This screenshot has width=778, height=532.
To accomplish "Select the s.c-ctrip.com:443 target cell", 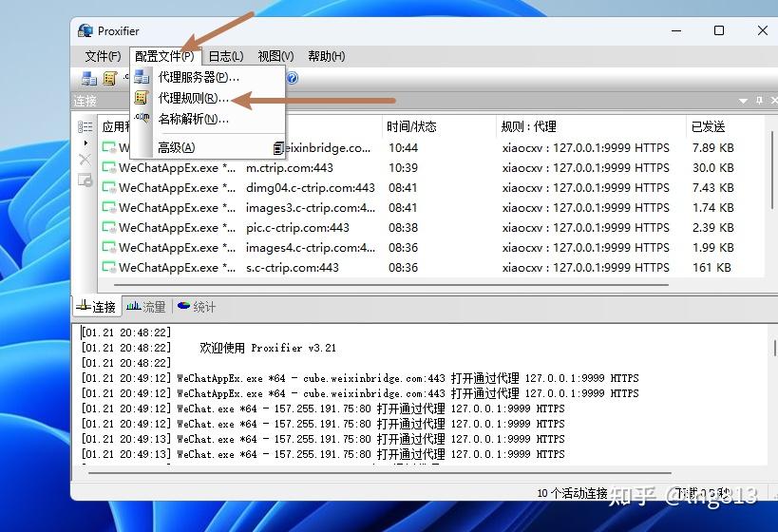I will [x=293, y=267].
